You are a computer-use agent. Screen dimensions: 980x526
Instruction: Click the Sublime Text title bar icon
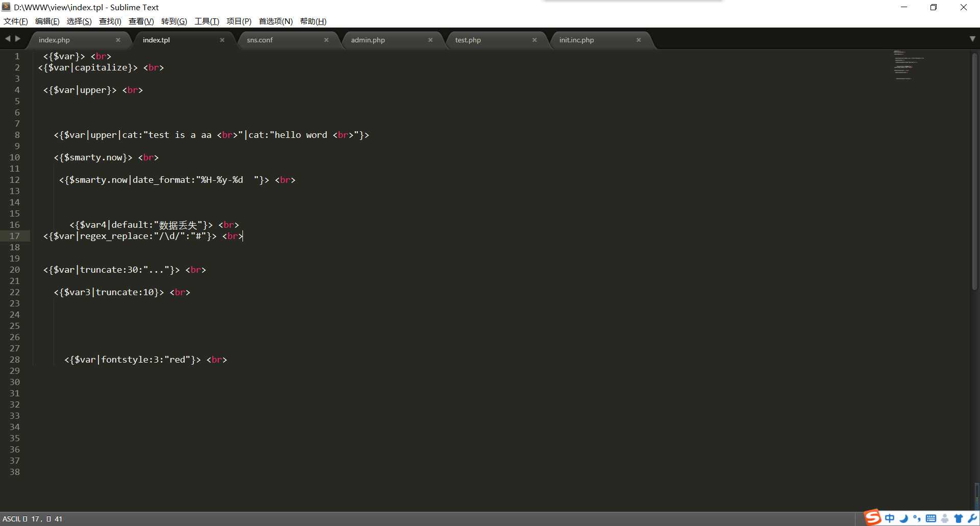coord(7,7)
